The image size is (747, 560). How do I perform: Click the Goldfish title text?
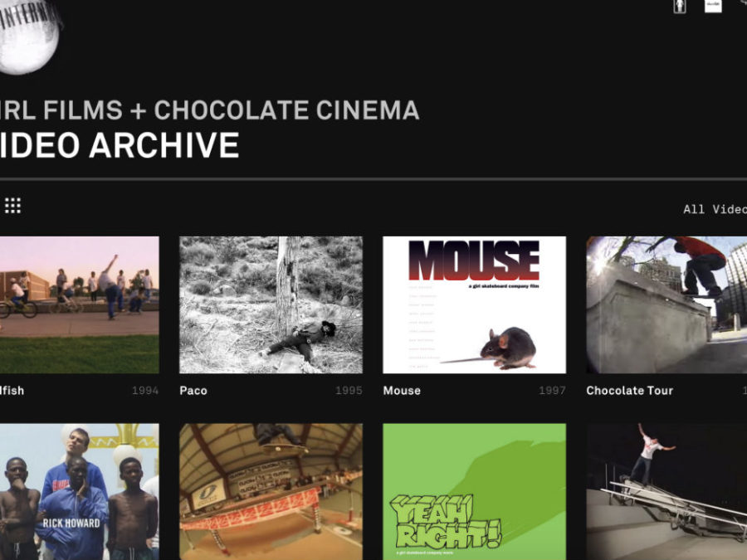[x=12, y=391]
